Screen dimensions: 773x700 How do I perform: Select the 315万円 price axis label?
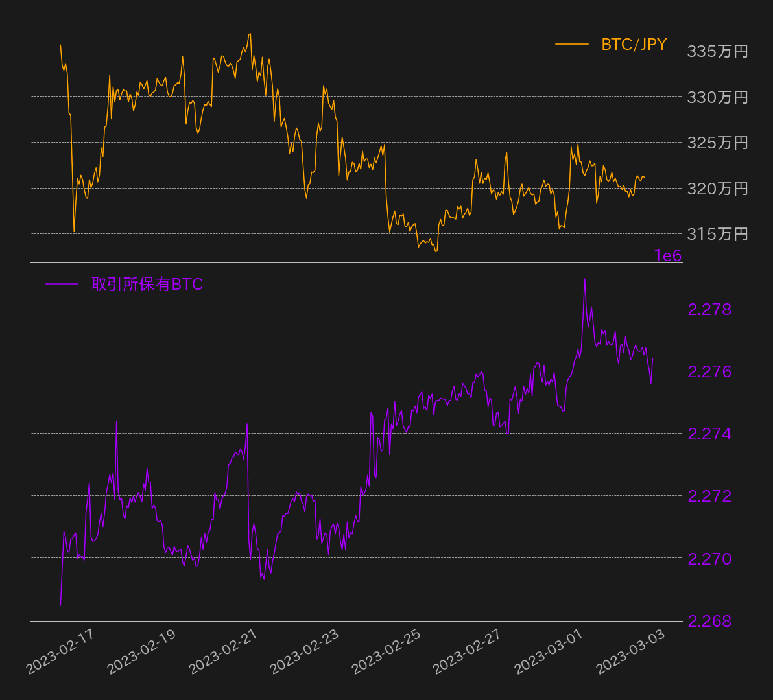[x=717, y=234]
